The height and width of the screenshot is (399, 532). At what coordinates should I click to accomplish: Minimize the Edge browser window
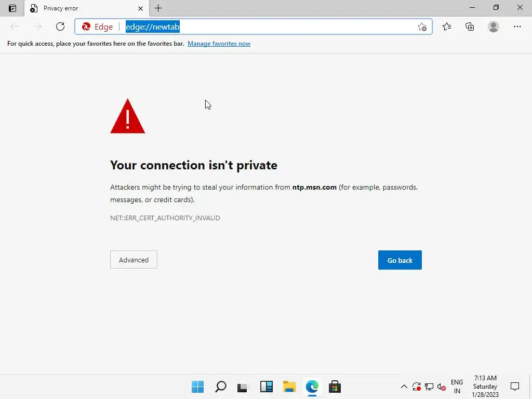coord(472,7)
